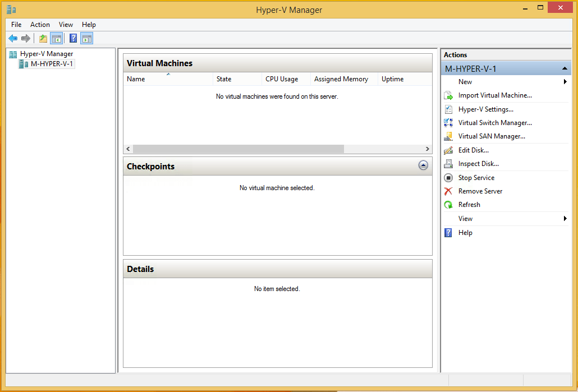This screenshot has width=578, height=392.
Task: Click the Actions pane title
Action: (455, 55)
